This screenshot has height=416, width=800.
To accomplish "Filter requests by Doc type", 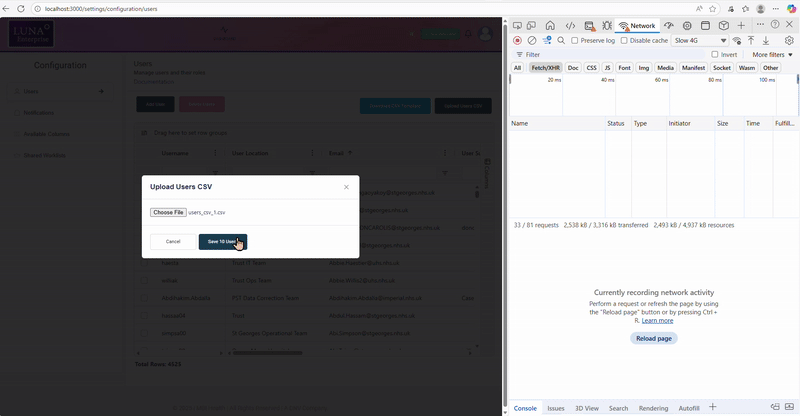I will 573,67.
